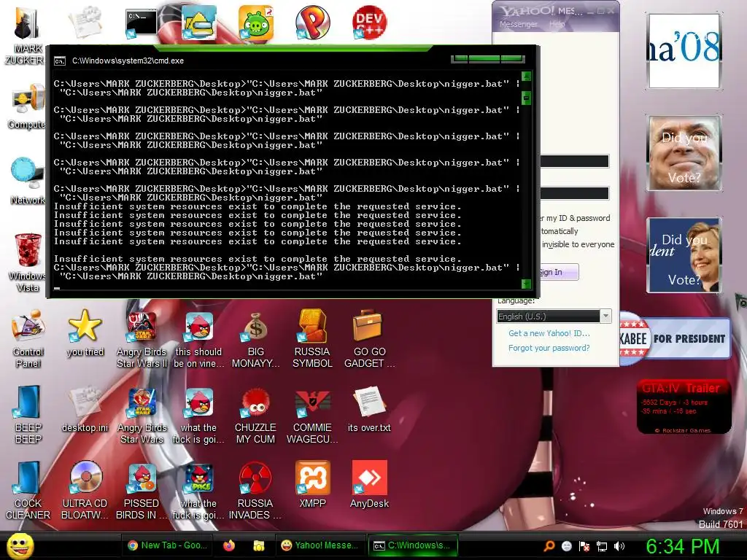Open the smiley face Start button
Viewport: 747px width, 560px height.
click(20, 545)
